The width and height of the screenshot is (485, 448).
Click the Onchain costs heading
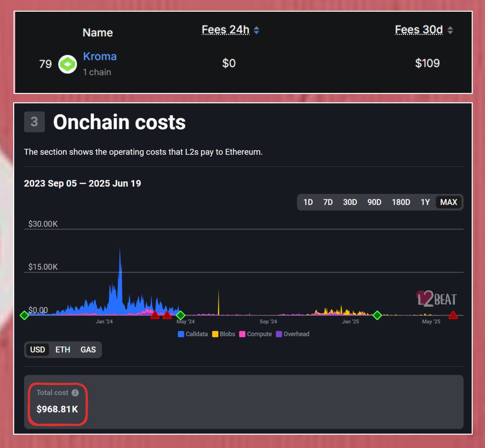click(x=119, y=122)
